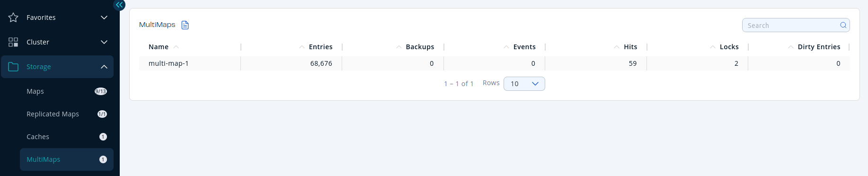Screen dimensions: 868x176
Task: Open the MultiMaps documentation icon
Action: click(185, 25)
